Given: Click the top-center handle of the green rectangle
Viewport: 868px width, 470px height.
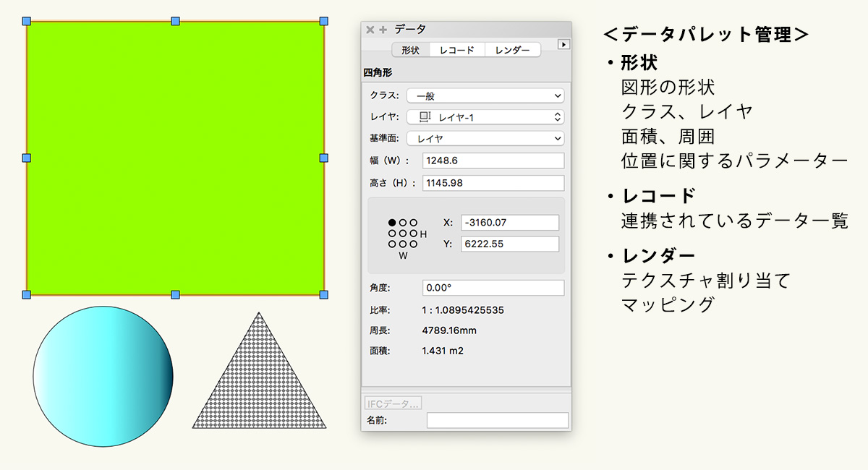Looking at the screenshot, I should [175, 21].
